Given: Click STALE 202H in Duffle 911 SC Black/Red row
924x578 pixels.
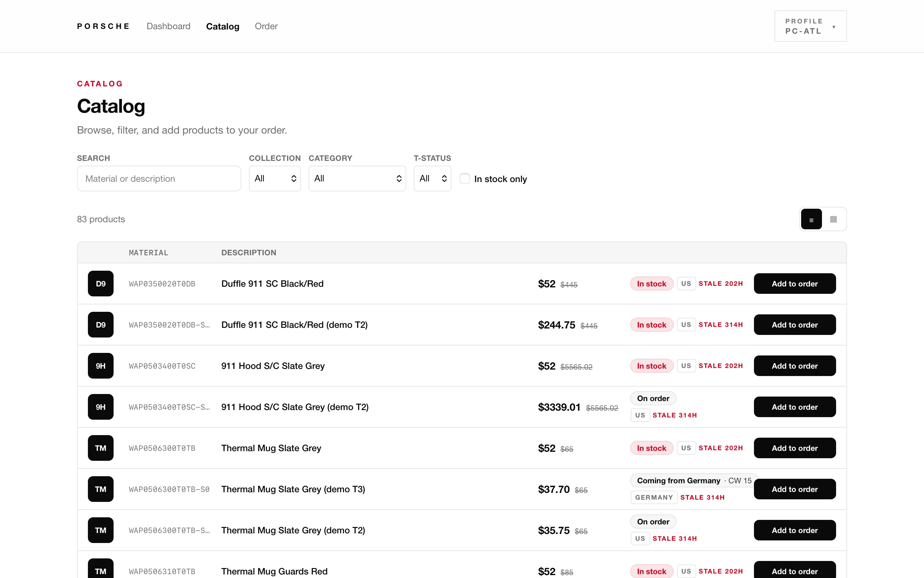Looking at the screenshot, I should 721,284.
